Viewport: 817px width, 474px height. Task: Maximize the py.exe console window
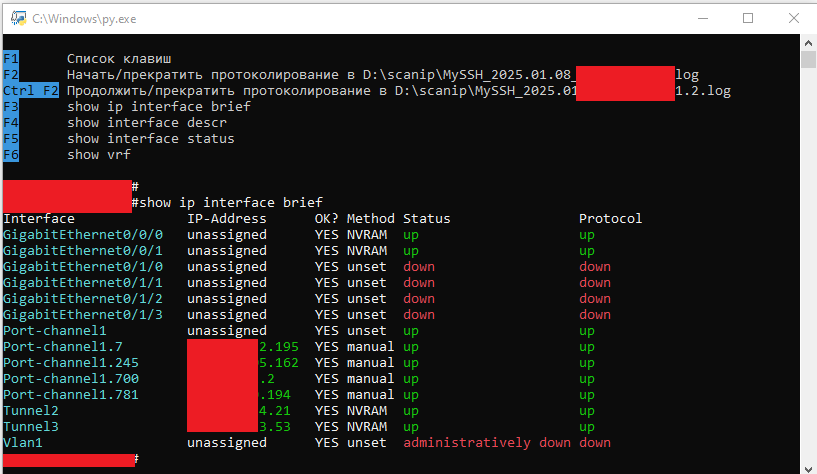click(747, 18)
